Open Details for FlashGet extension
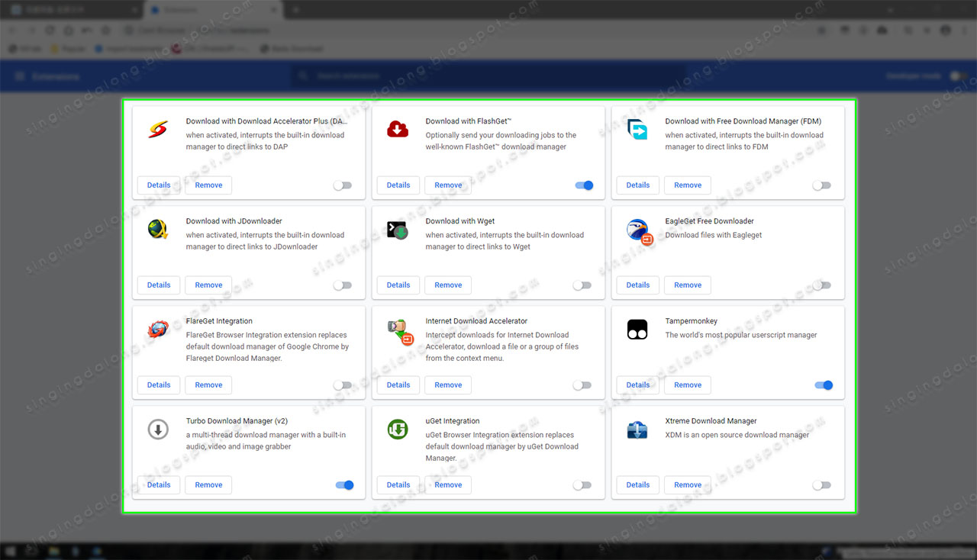Screen dimensions: 977x560 tap(398, 185)
